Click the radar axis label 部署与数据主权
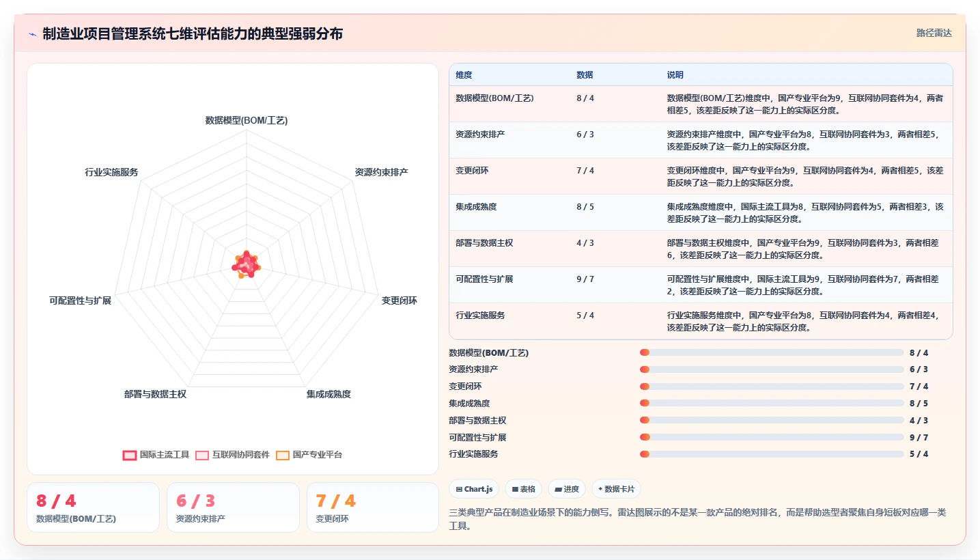The height and width of the screenshot is (560, 980). 155,394
